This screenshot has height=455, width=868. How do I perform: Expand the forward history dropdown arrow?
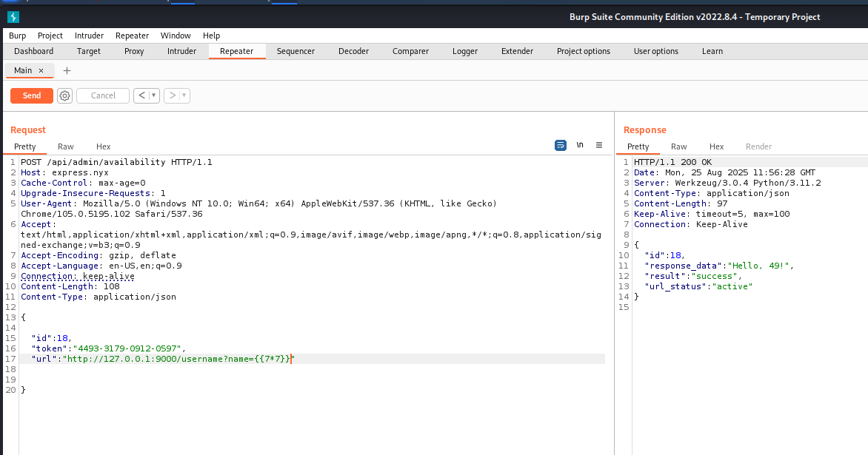[184, 95]
